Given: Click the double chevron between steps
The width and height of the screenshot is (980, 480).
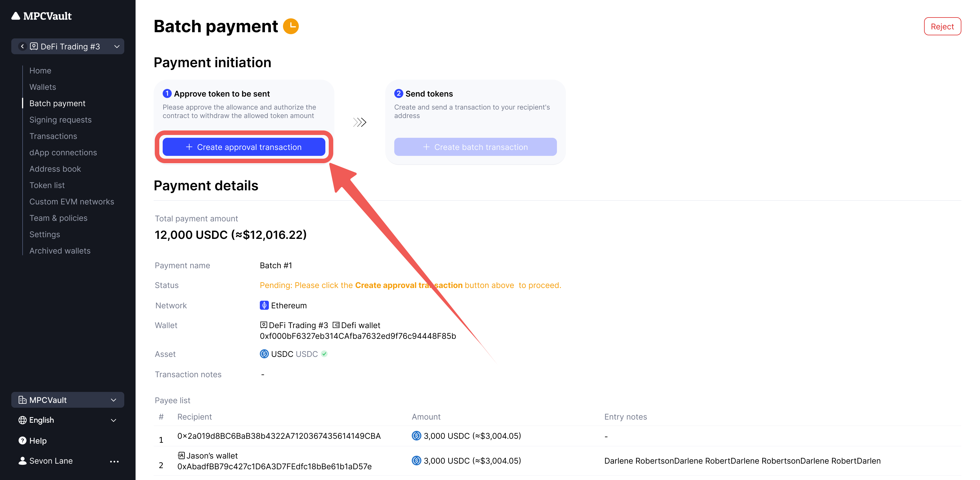Looking at the screenshot, I should coord(360,122).
